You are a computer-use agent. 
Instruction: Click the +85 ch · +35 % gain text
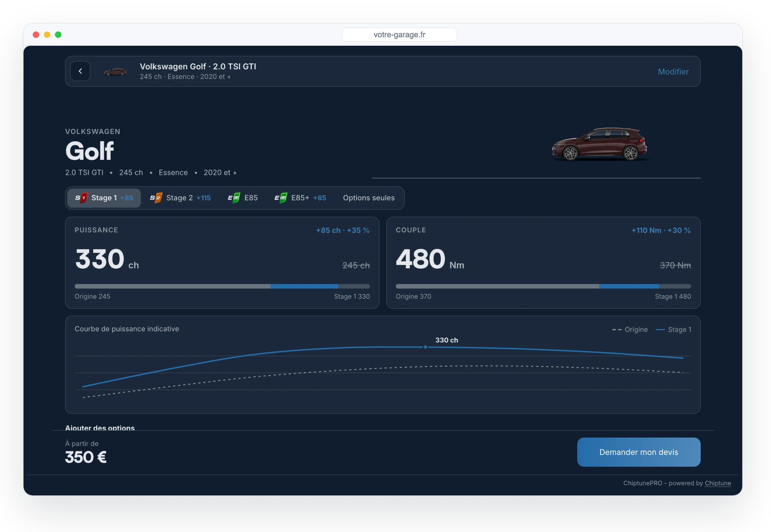point(342,230)
